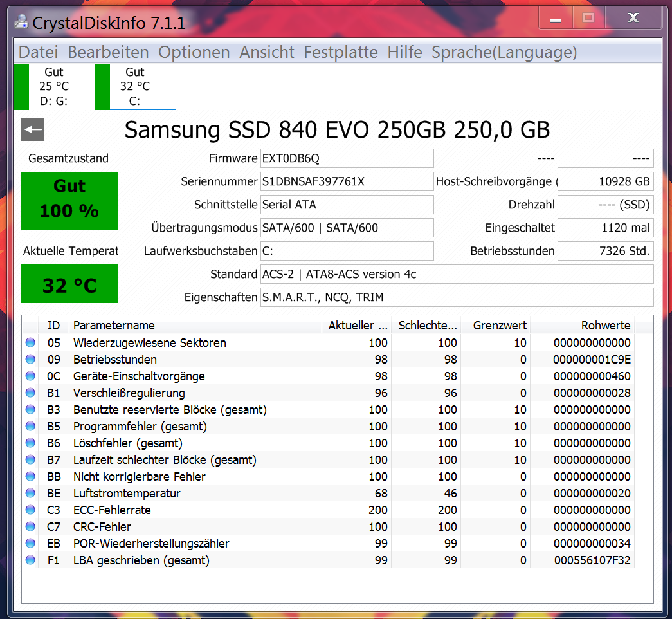Open the Optionen menu
The width and height of the screenshot is (672, 619).
tap(194, 52)
